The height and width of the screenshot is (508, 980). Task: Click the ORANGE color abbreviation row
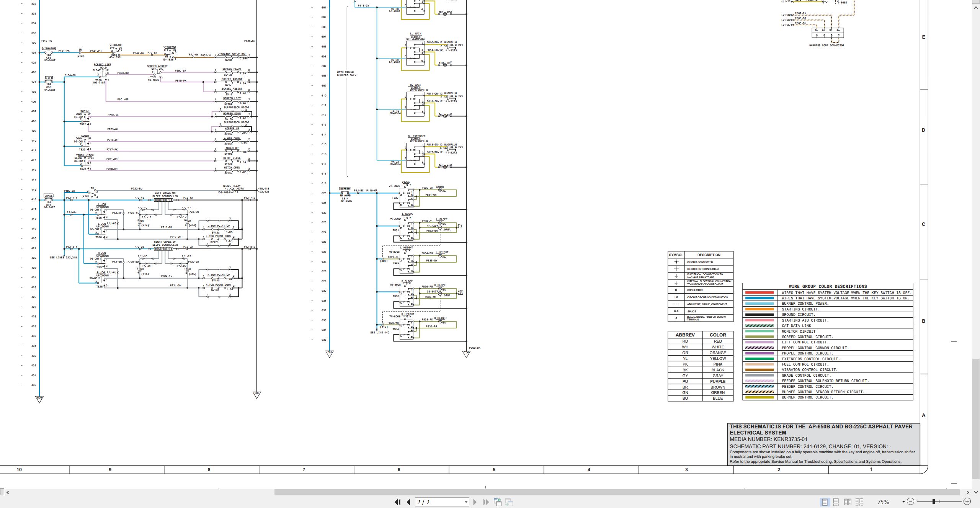701,353
